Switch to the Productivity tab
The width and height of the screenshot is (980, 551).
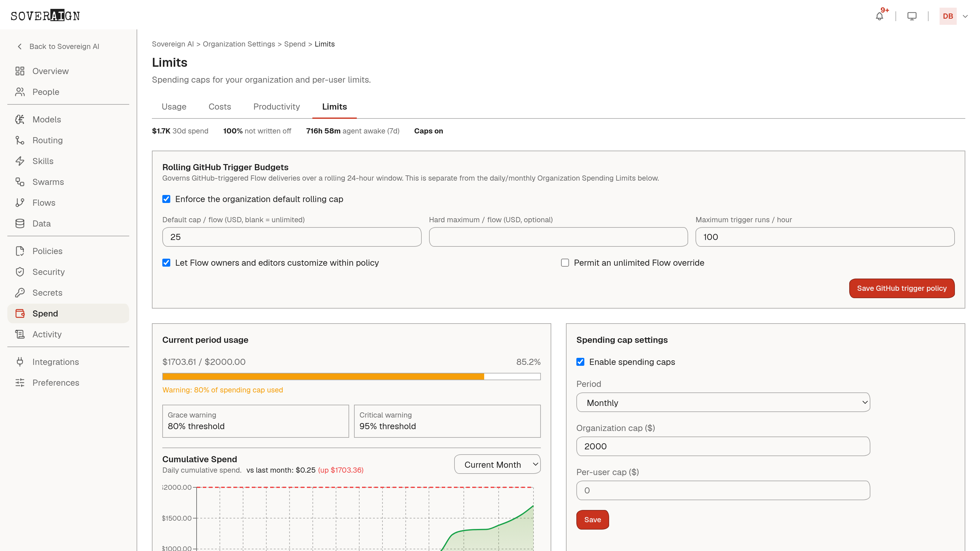(277, 107)
